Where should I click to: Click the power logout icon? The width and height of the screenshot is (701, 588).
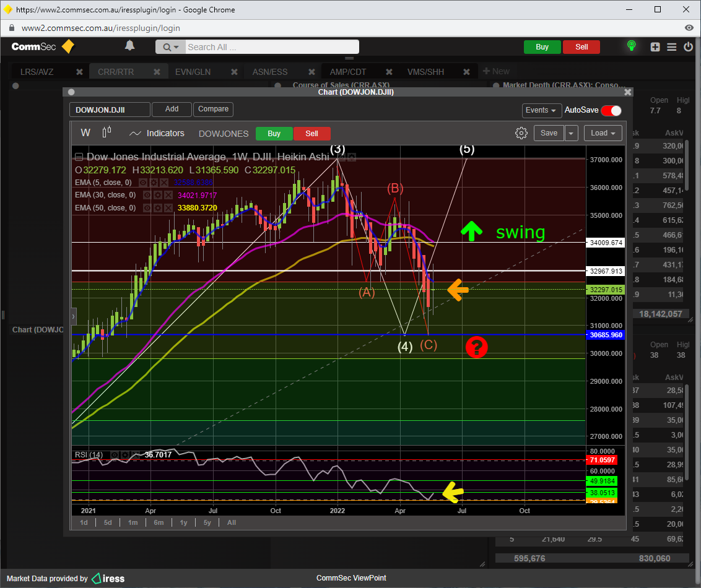[x=688, y=47]
